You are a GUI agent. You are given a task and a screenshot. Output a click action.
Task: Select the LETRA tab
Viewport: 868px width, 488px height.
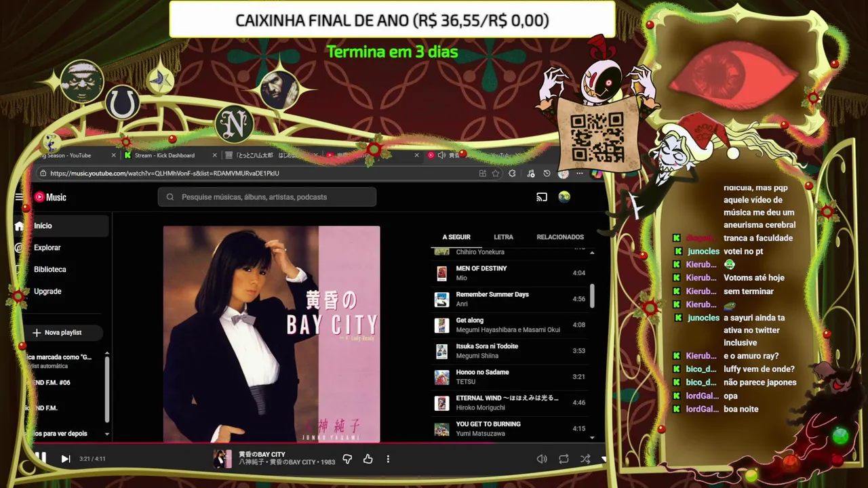[x=503, y=237]
